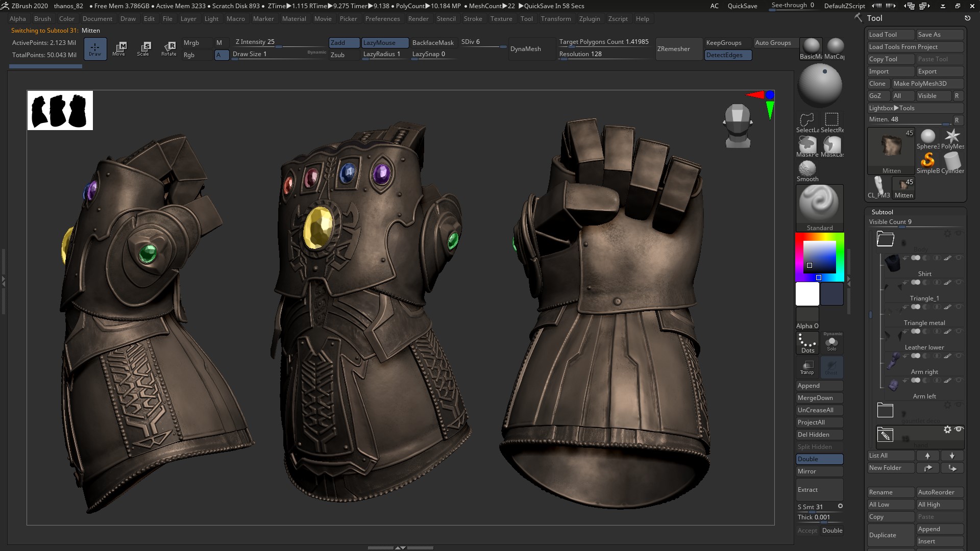The width and height of the screenshot is (980, 551).
Task: Open the Lightbox Tools browser
Action: [x=915, y=108]
